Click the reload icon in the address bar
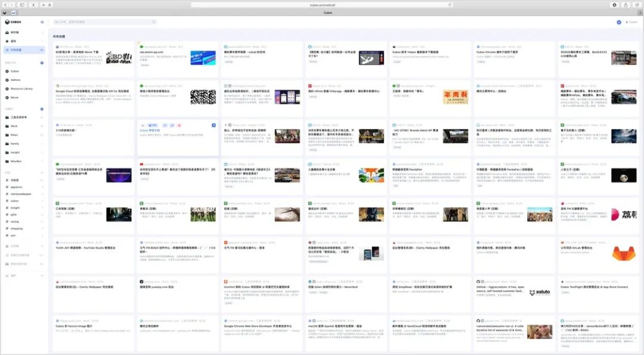 (450, 5)
